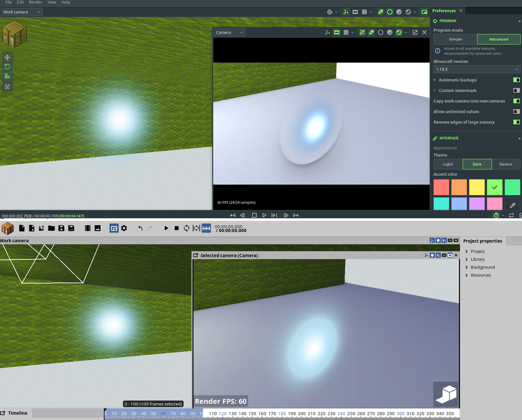Open the custom accent color eyedropper
This screenshot has width=522, height=420.
click(x=513, y=205)
